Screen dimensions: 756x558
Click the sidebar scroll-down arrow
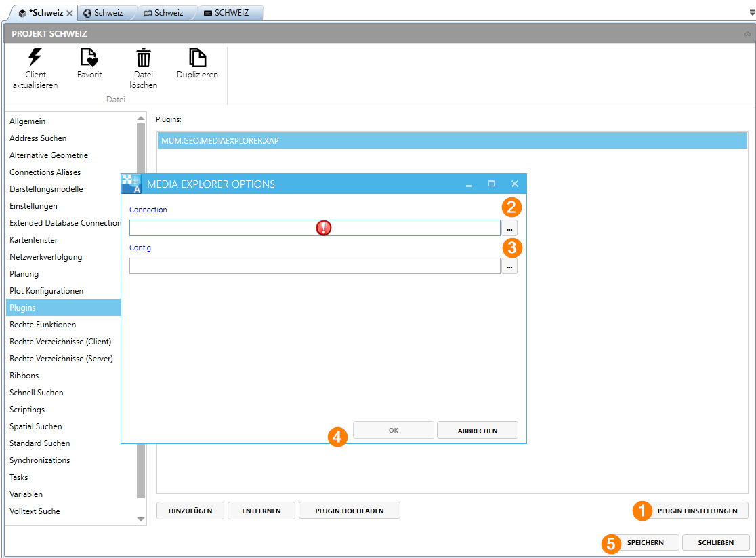click(x=141, y=519)
